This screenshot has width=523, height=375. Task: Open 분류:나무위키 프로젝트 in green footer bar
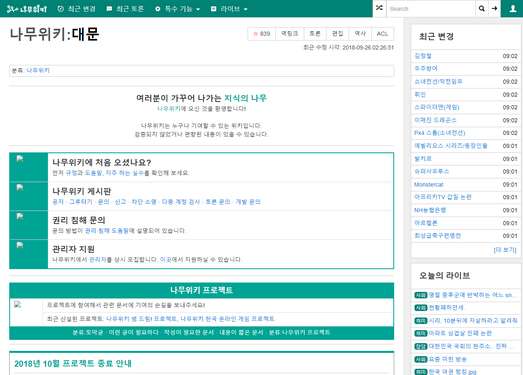[299, 332]
